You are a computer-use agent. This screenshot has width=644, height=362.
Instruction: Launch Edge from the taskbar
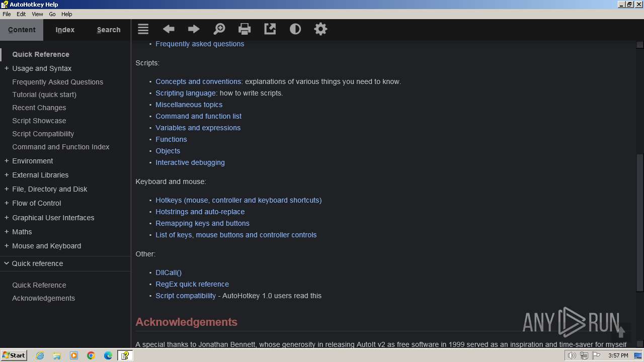[108, 355]
